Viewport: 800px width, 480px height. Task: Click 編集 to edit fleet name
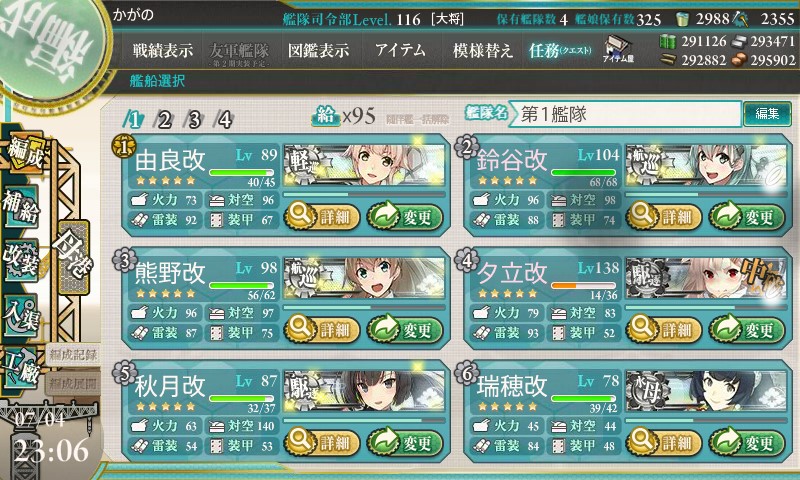(x=767, y=113)
